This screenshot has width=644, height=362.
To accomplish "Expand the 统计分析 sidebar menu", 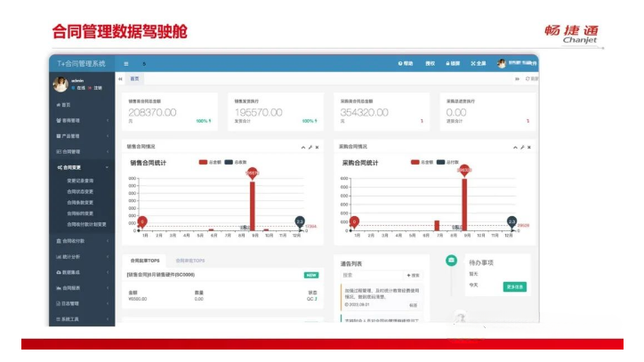I will tap(82, 257).
